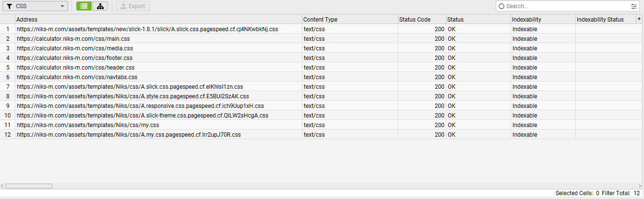The height and width of the screenshot is (199, 644).
Task: Select the Niks/css/my.css address cell
Action: coord(88,125)
